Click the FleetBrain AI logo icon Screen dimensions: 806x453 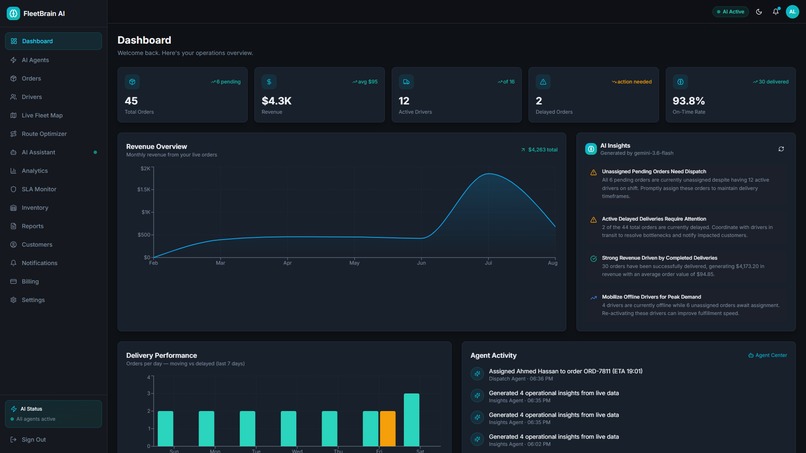[13, 13]
